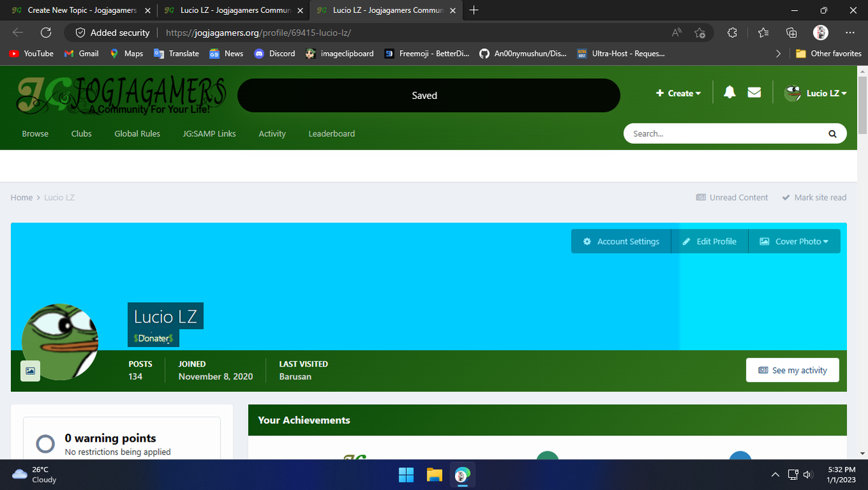868x490 pixels.
Task: Open the Browse menu item
Action: 35,134
